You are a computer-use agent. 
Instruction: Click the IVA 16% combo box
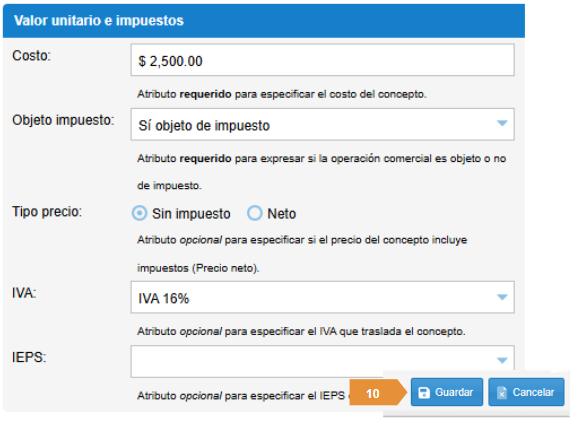point(323,297)
